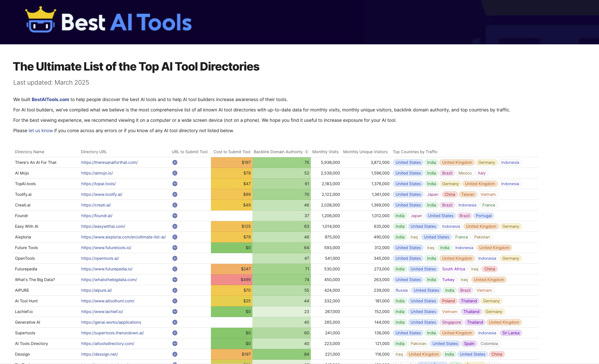Screen dimensions: 599x364
Task: Click OpenTools row globe icon
Action: tap(175, 258)
